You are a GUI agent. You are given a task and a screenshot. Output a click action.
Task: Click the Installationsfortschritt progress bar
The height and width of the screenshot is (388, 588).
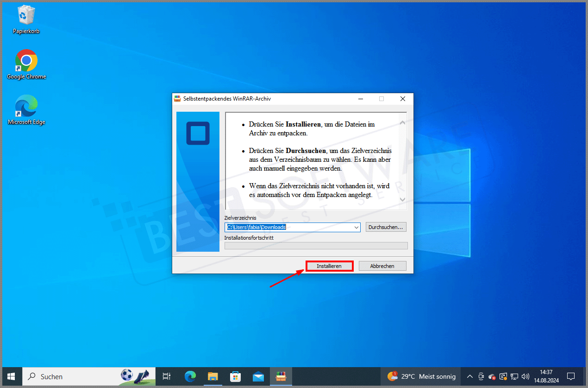[x=316, y=245]
